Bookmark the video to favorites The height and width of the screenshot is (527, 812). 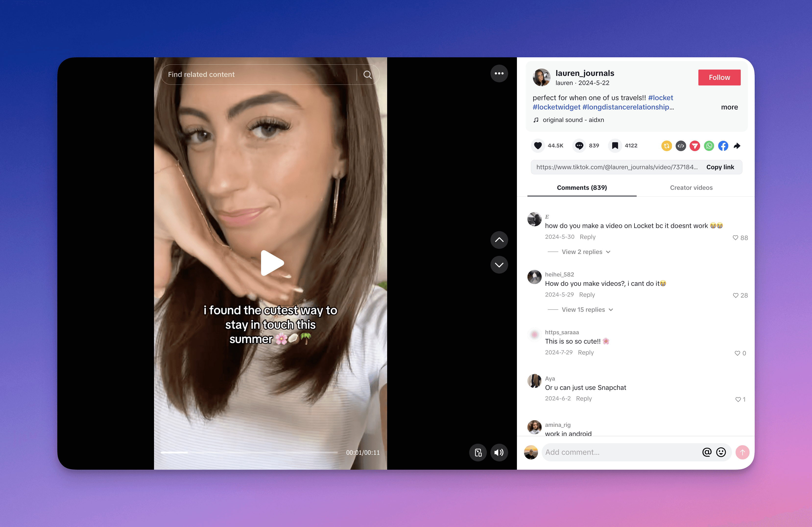click(615, 146)
